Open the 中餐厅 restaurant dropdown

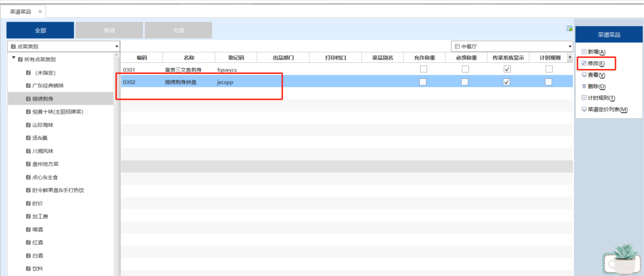pyautogui.click(x=570, y=47)
